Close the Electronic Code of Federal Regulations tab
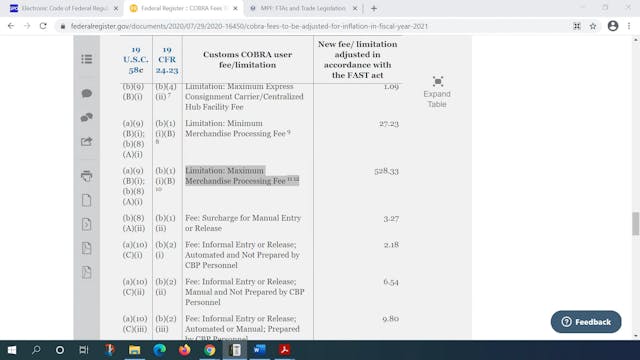The image size is (640, 360). [x=116, y=8]
